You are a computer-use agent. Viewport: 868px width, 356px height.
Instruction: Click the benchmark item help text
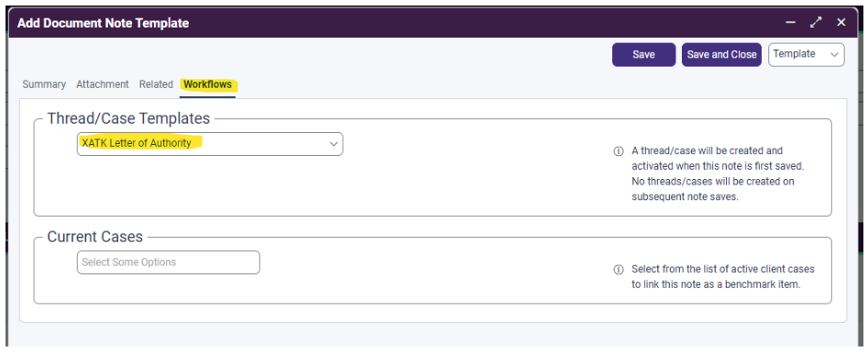[x=723, y=277]
